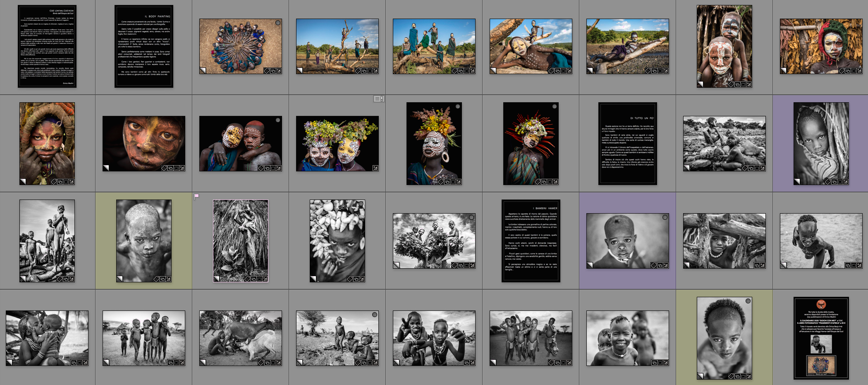
Task: Click the develop adjustments badge on the two flower-crowned children photo
Action: point(375,168)
